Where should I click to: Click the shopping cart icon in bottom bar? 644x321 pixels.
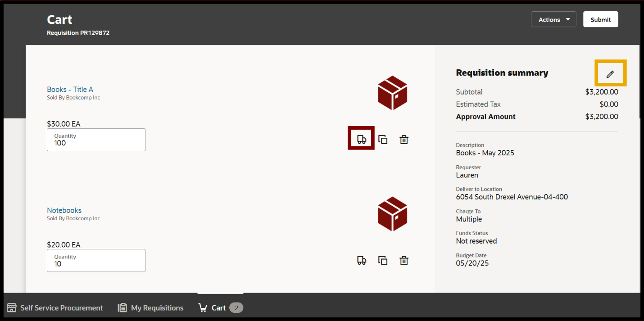pos(203,308)
